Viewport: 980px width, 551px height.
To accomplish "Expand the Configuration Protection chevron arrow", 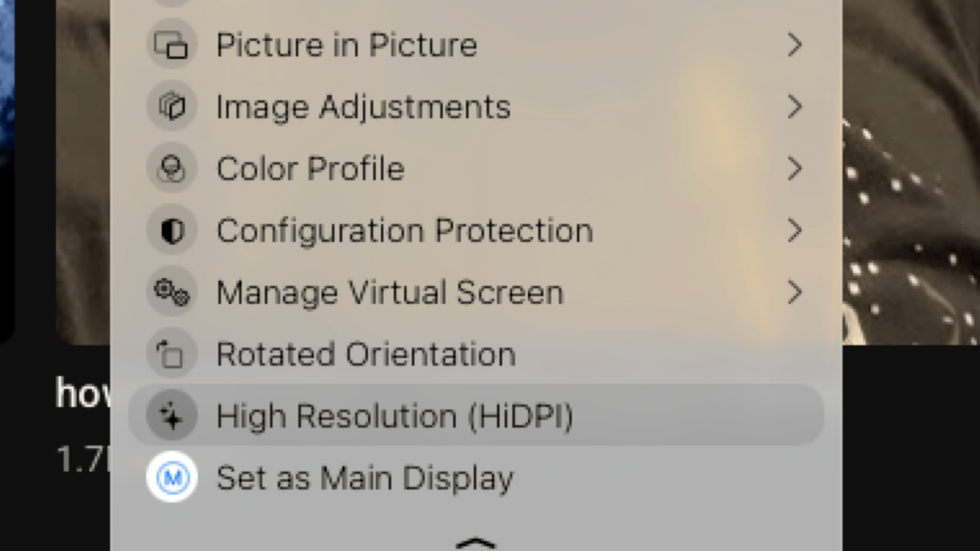I will tap(794, 230).
